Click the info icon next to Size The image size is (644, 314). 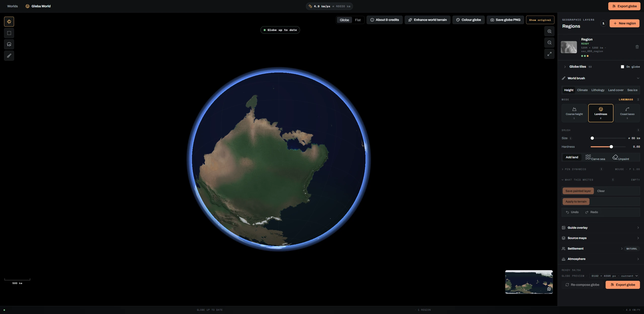click(571, 138)
